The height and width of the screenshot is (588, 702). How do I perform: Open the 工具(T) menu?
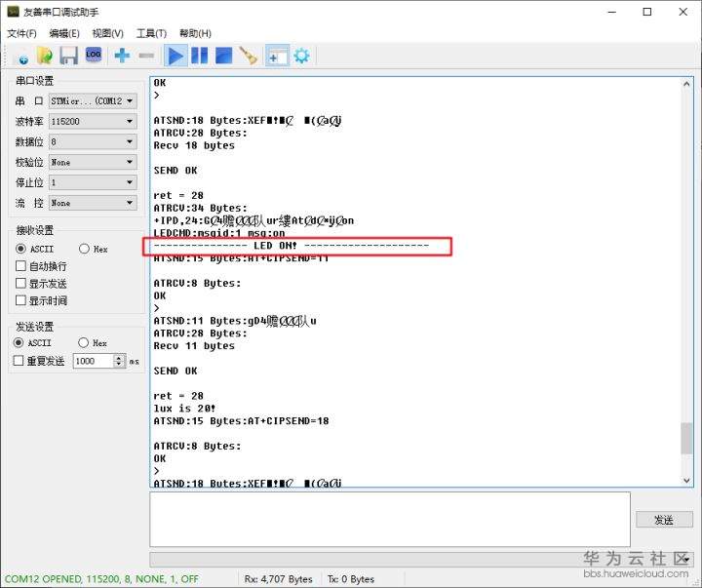coord(151,33)
